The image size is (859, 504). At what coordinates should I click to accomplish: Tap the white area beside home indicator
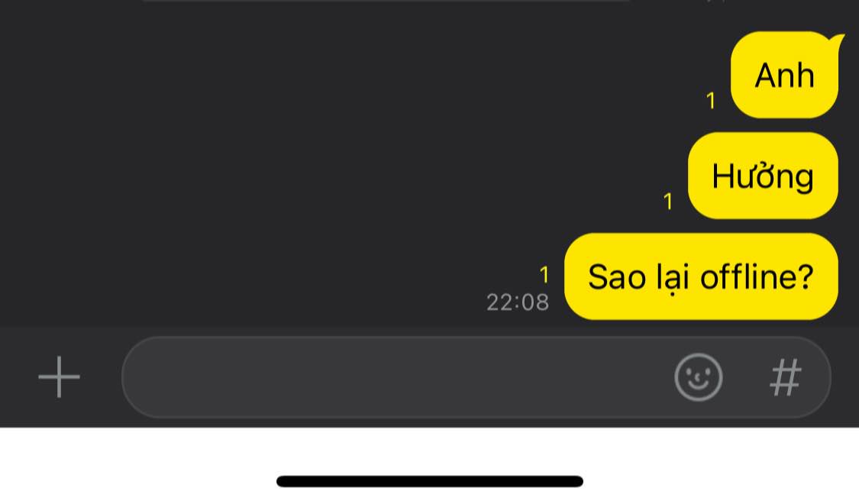coord(137,466)
